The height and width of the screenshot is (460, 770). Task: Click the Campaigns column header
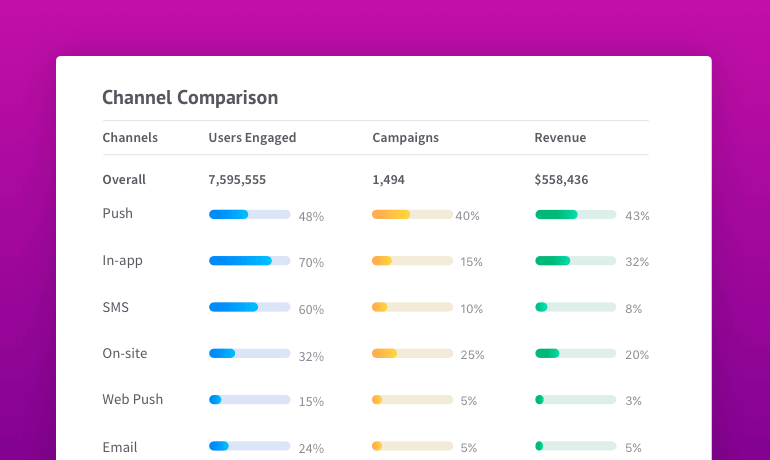click(x=405, y=138)
